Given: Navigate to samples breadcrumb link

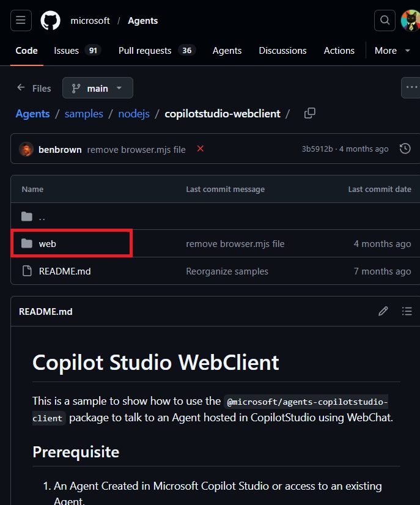Looking at the screenshot, I should 84,114.
